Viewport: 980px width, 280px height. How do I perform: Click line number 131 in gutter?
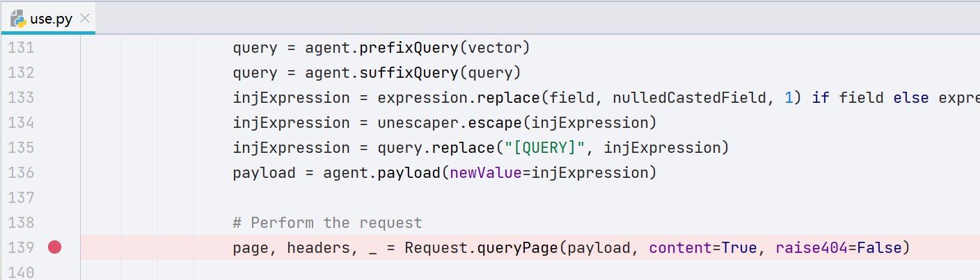coord(21,48)
